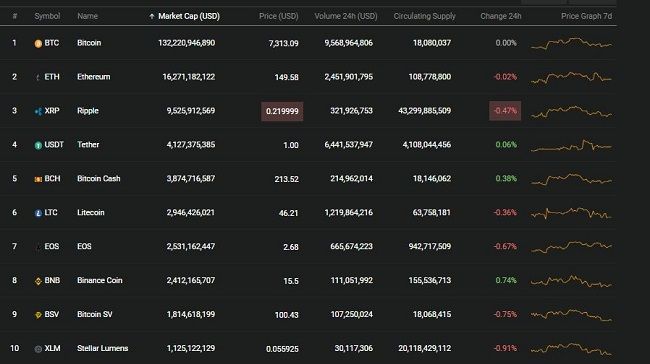Click Bitcoin Cash change 0.38%
The height and width of the screenshot is (364, 650).
(506, 179)
